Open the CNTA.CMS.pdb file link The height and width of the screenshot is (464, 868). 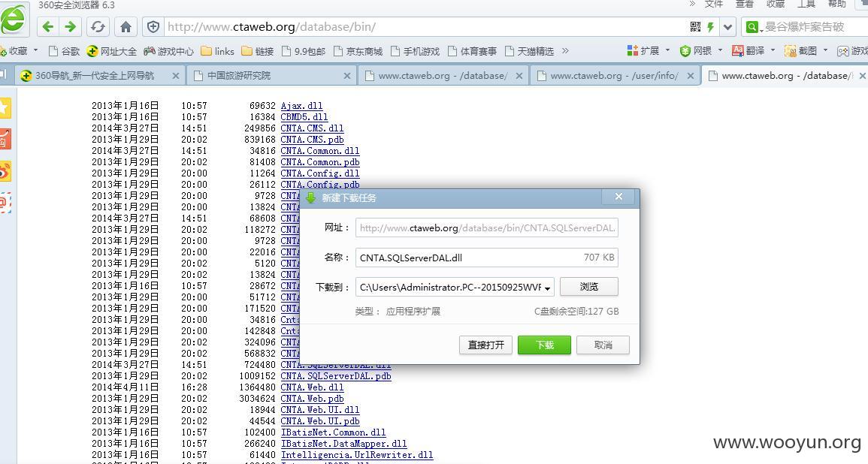point(312,140)
